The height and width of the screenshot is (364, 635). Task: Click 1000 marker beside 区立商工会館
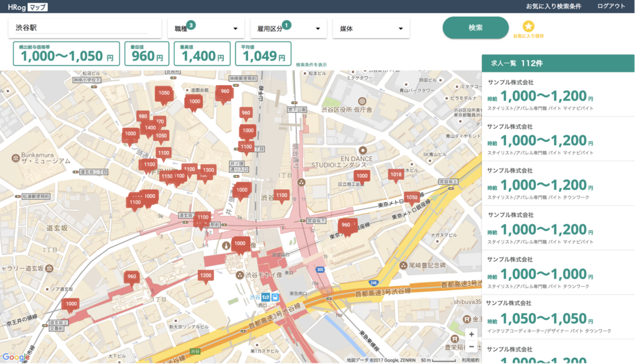coord(362,176)
